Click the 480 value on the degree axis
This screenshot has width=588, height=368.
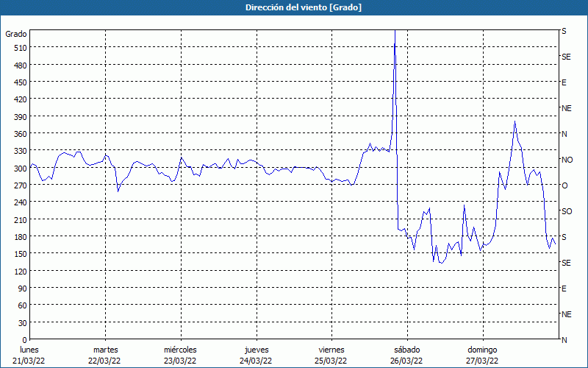click(20, 66)
